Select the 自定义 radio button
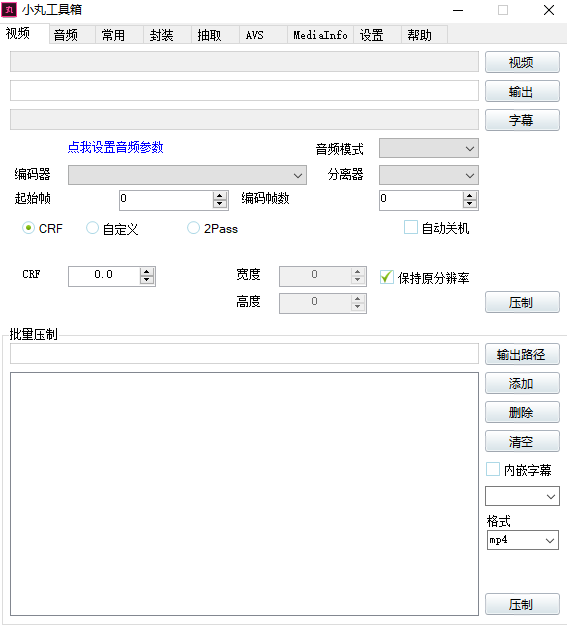This screenshot has height=628, width=567. pyautogui.click(x=92, y=228)
